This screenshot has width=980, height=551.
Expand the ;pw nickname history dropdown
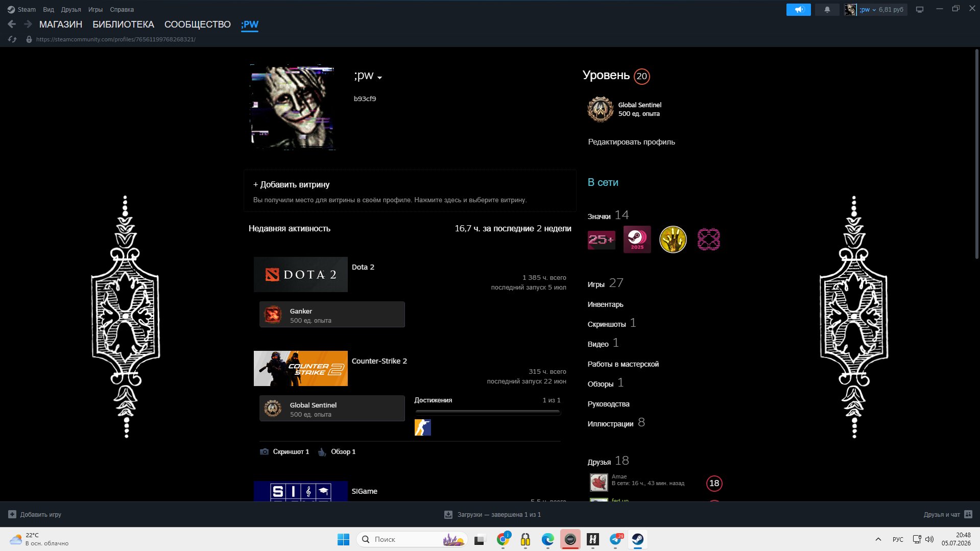tap(379, 78)
